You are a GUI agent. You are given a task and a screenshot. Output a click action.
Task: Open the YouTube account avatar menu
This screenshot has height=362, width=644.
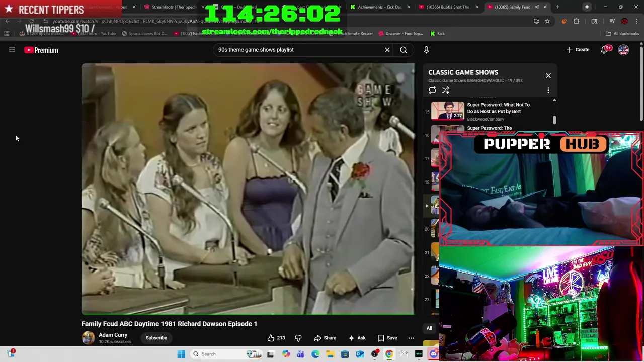point(623,50)
